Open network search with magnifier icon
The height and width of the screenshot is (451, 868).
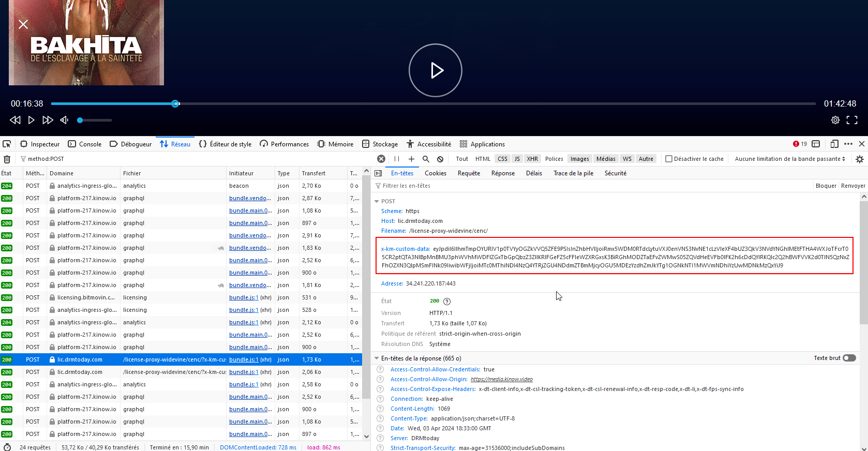coord(426,159)
